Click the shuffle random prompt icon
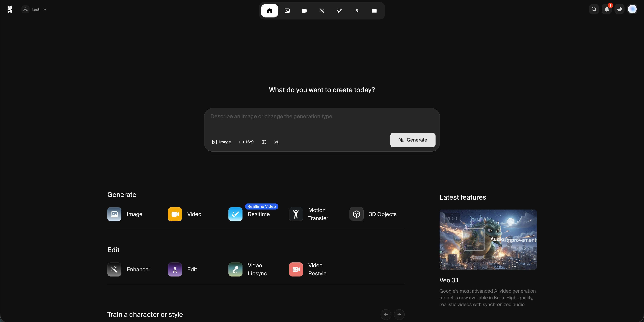The height and width of the screenshot is (322, 644). point(276,142)
